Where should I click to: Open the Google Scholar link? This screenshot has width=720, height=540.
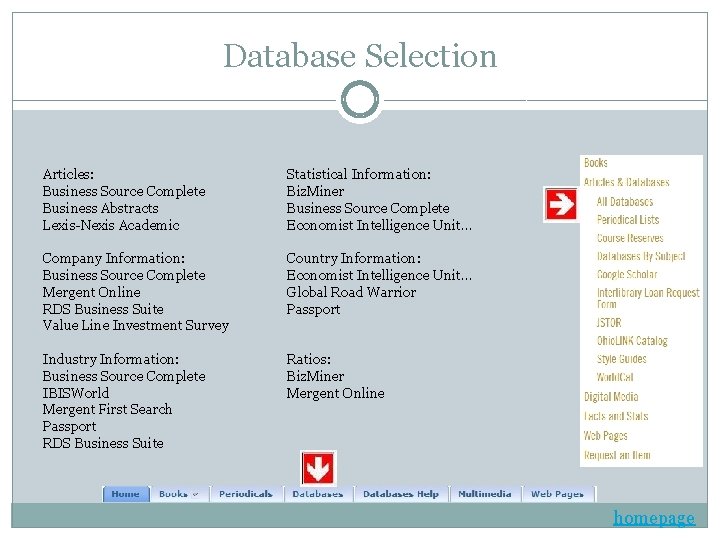(x=627, y=275)
